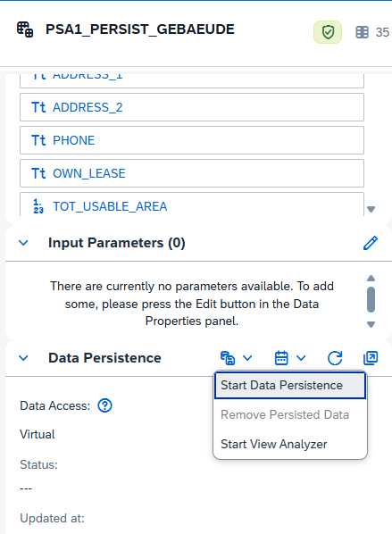Image resolution: width=392 pixels, height=534 pixels.
Task: Collapse the Data Persistence section
Action: tap(23, 358)
